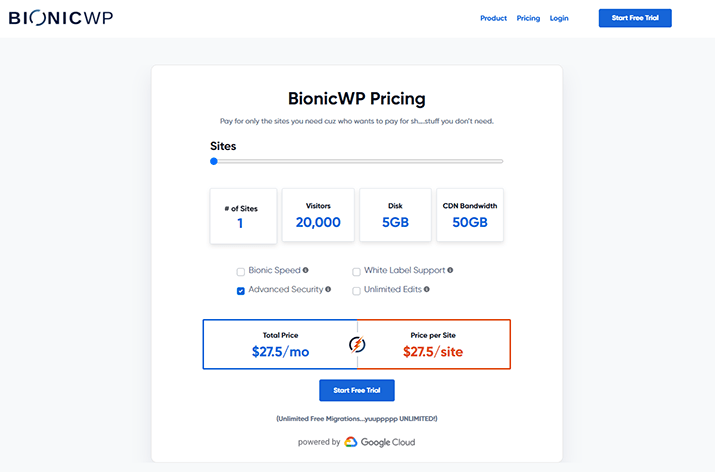Tick the Unlimited Edits checkbox
This screenshot has width=715, height=472.
(x=356, y=291)
